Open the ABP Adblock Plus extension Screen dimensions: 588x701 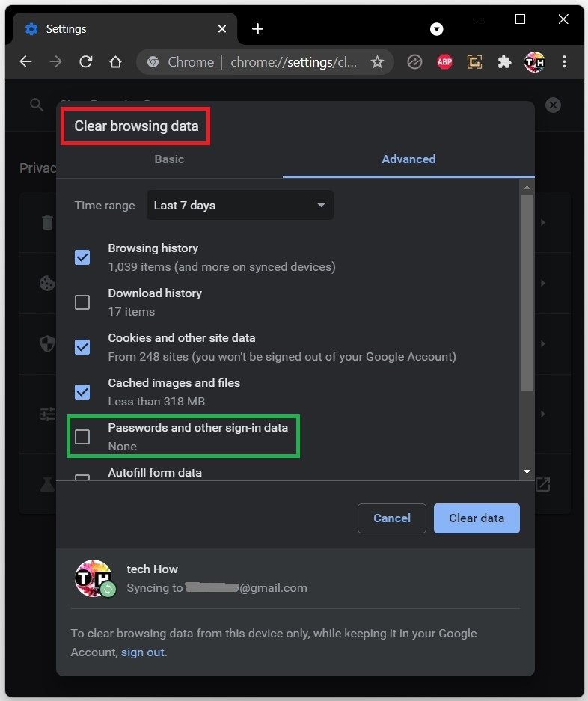tap(444, 62)
